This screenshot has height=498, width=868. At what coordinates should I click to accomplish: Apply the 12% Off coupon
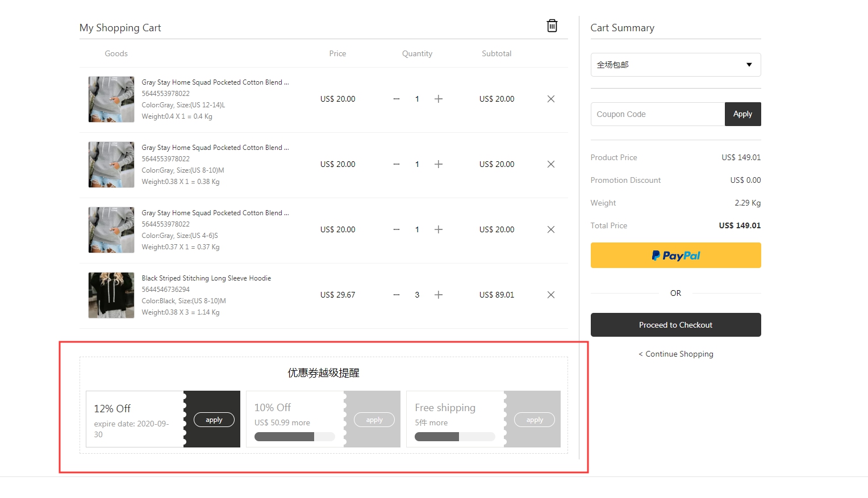point(214,420)
